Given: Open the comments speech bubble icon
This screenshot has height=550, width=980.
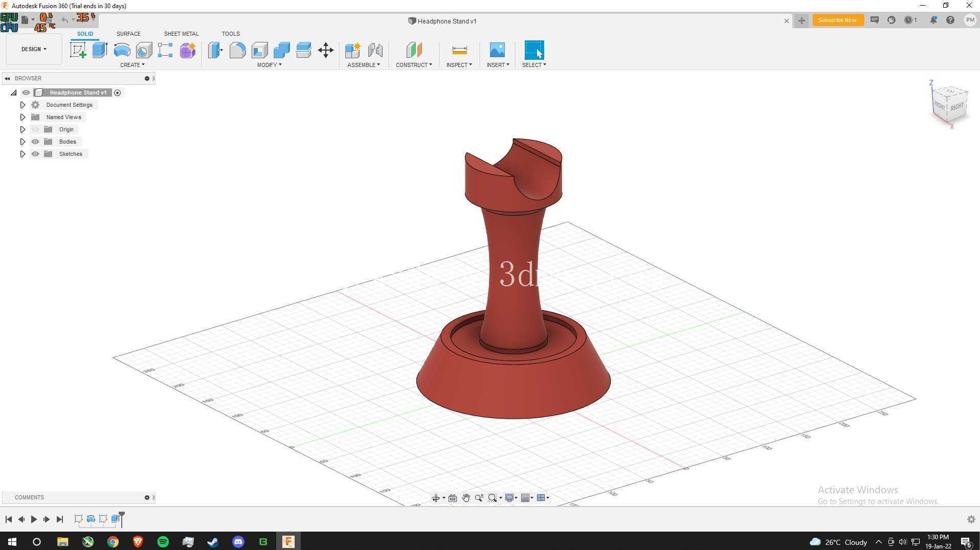Looking at the screenshot, I should [874, 20].
